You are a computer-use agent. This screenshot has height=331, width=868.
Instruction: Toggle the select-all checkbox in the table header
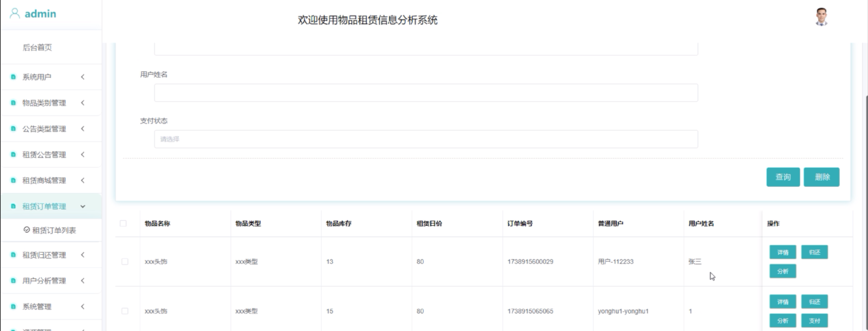click(x=123, y=223)
